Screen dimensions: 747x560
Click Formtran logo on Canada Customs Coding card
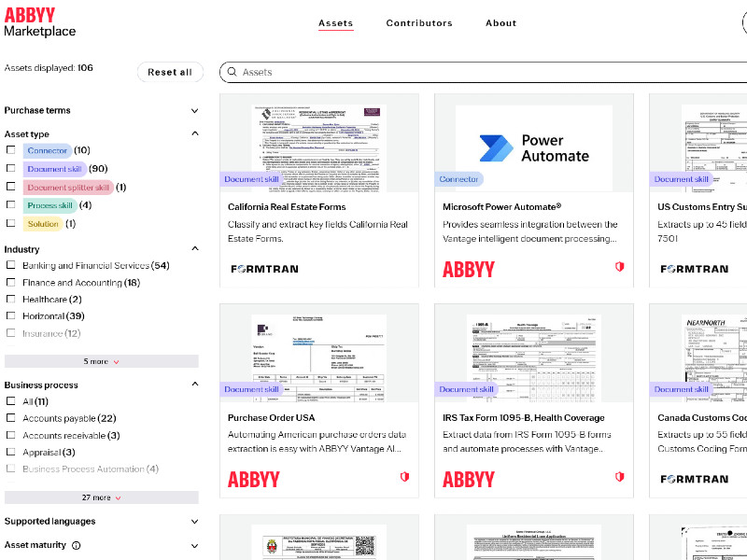[x=694, y=479]
